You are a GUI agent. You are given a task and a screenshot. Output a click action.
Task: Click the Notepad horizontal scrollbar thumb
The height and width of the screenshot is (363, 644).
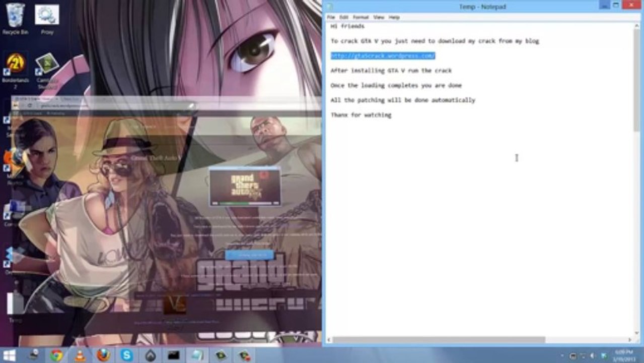click(438, 340)
